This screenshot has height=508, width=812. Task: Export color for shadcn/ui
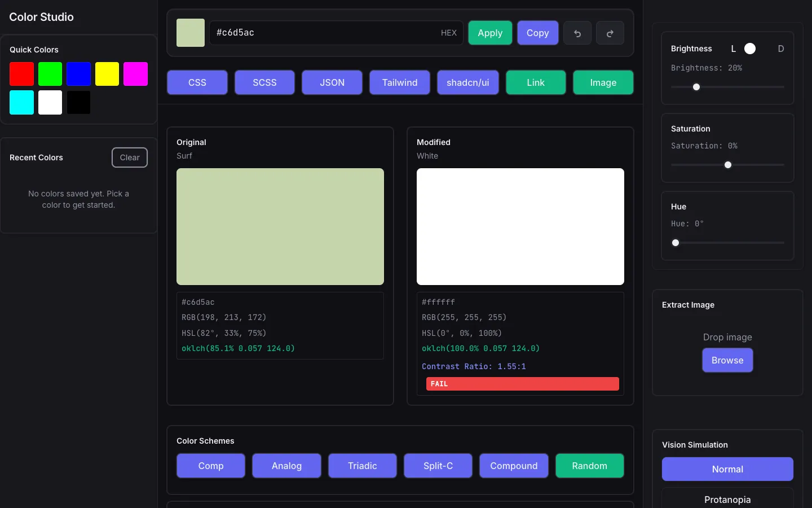[x=468, y=82]
